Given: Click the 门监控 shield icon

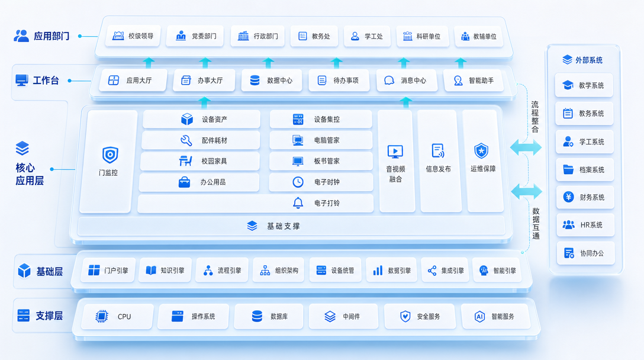Looking at the screenshot, I should click(110, 155).
